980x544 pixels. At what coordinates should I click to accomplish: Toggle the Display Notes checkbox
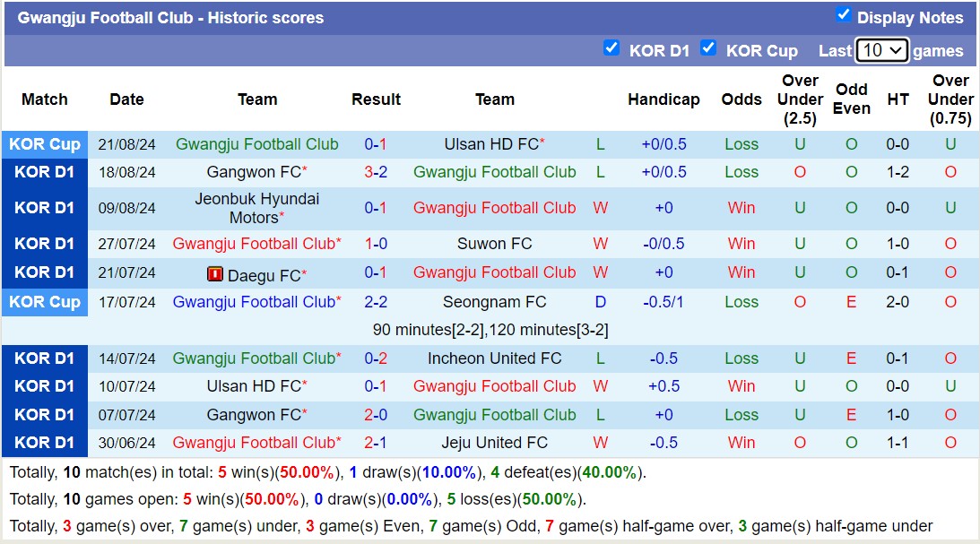point(843,14)
